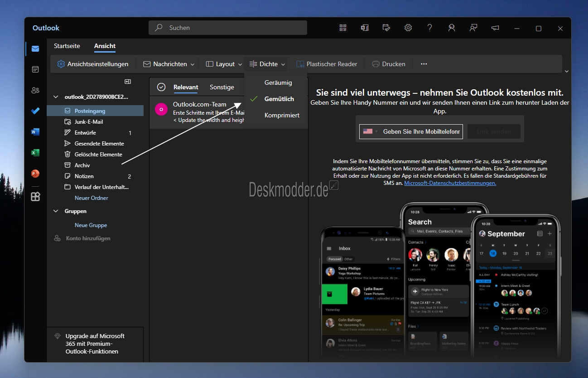Open the feedback person icon

tap(473, 28)
